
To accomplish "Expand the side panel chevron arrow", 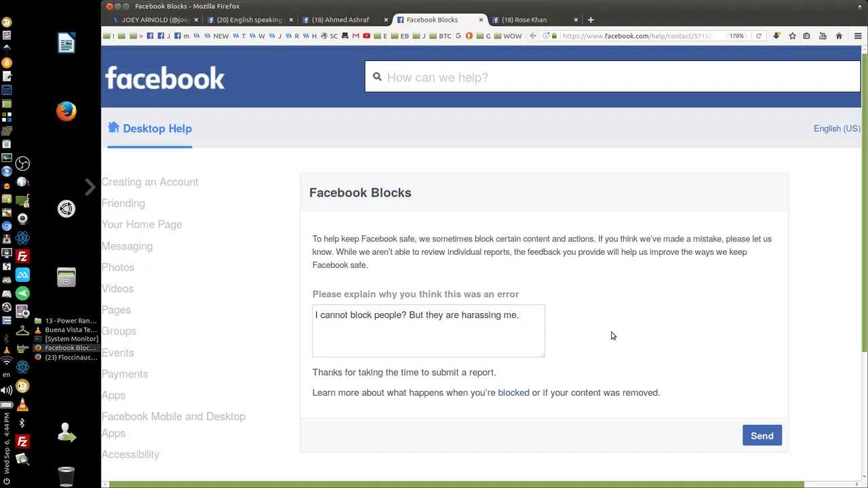I will pos(90,187).
